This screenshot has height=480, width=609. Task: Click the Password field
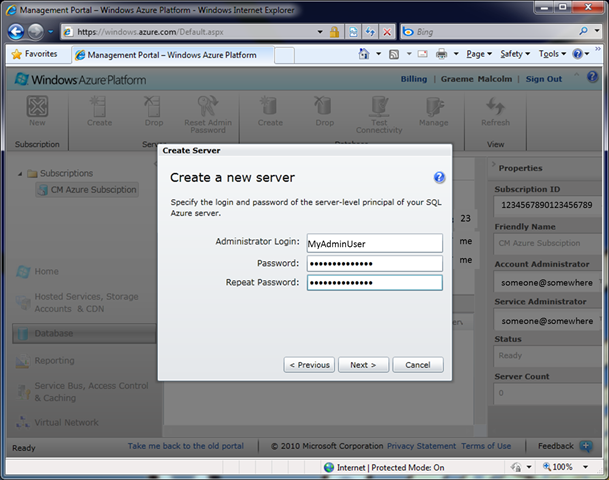[374, 263]
